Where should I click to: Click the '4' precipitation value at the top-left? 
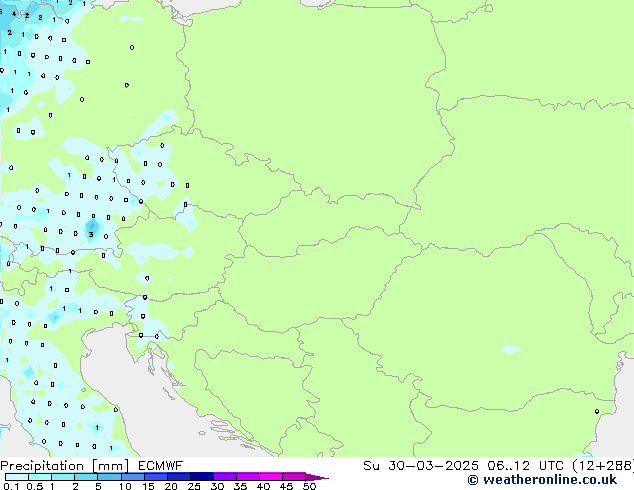tap(14, 14)
